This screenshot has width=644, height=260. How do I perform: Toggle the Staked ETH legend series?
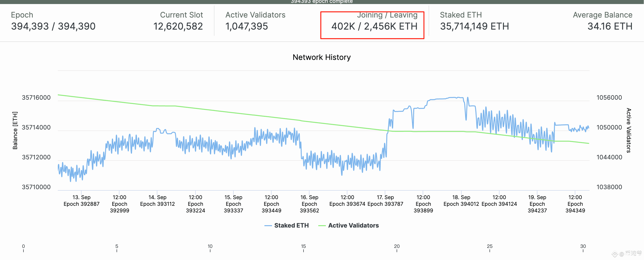coord(291,225)
